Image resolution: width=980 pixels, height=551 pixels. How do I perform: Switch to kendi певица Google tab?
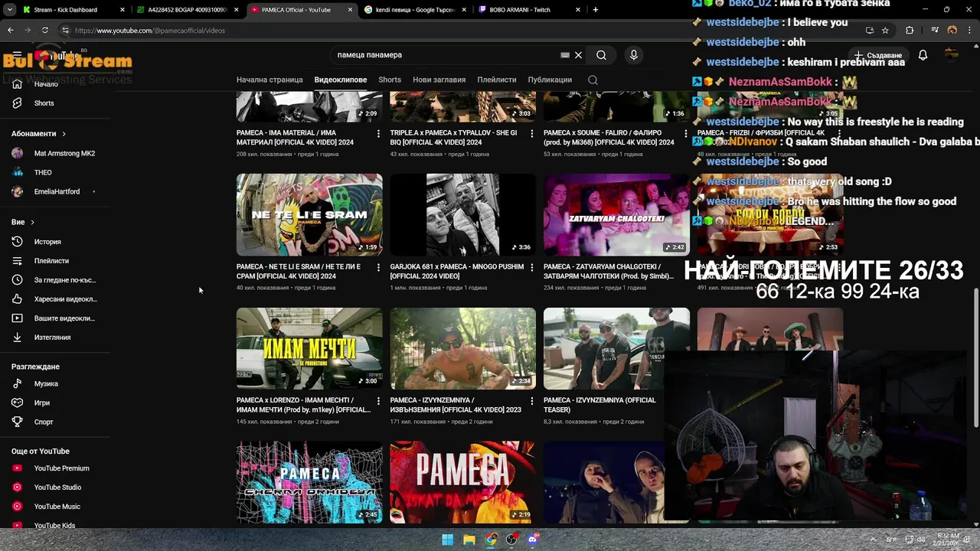pyautogui.click(x=415, y=10)
